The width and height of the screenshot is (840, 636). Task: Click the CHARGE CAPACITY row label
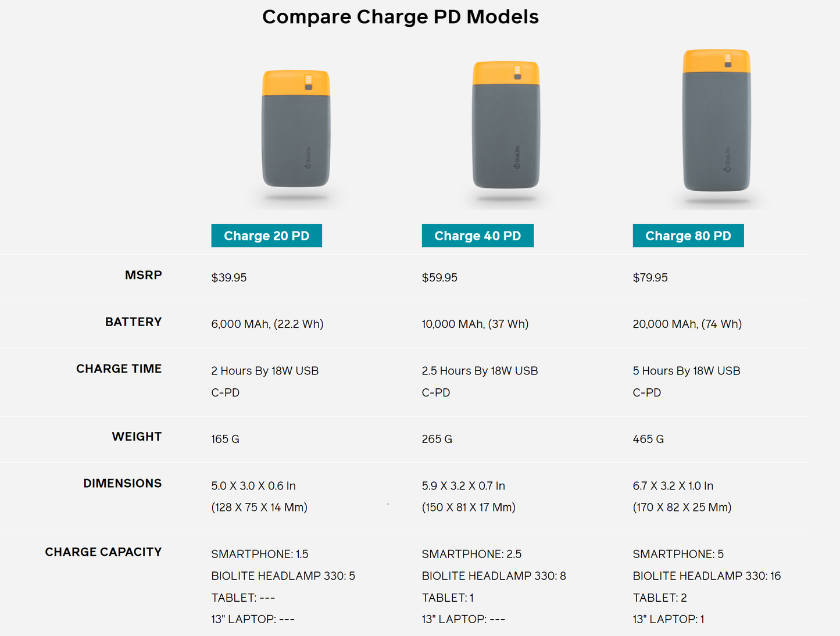coord(103,552)
